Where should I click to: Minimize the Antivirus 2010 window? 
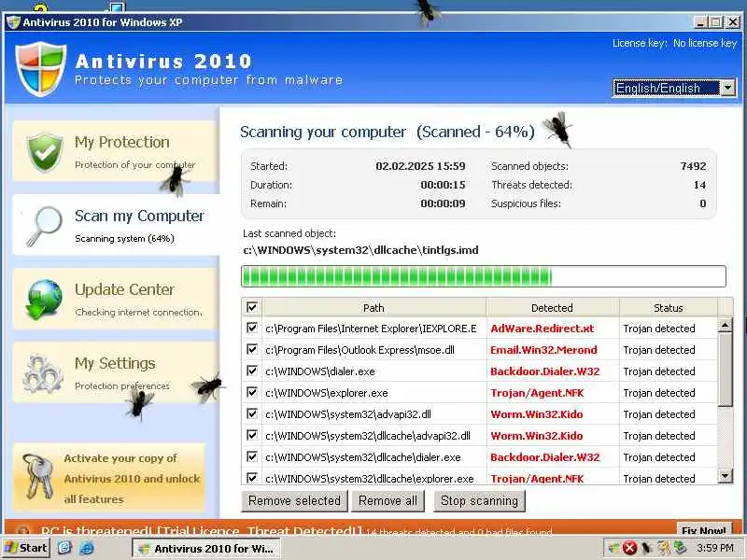pyautogui.click(x=699, y=21)
